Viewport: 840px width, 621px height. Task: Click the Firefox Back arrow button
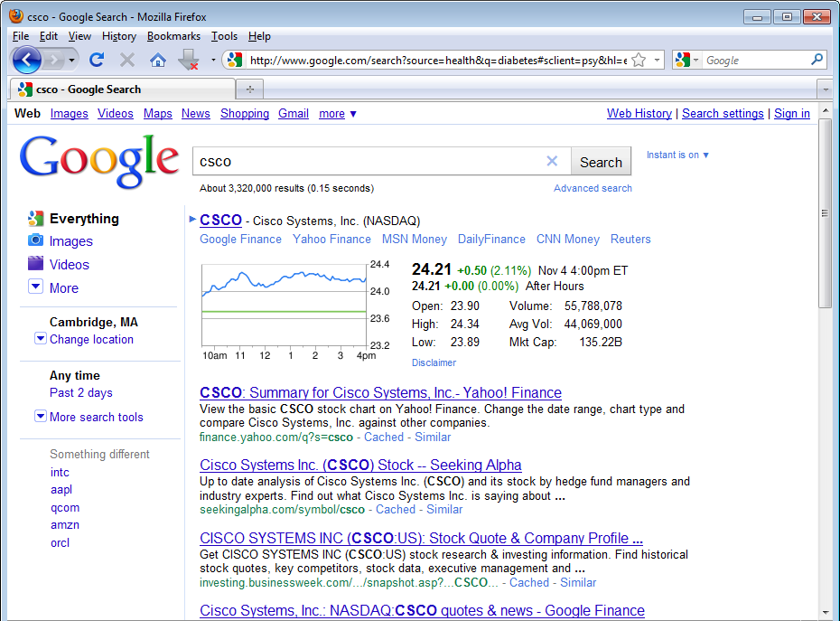click(27, 60)
